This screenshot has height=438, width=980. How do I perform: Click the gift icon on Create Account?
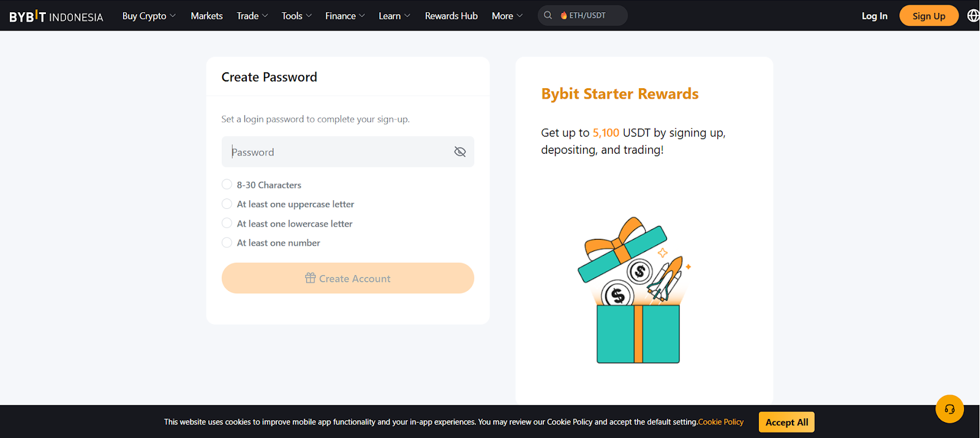tap(311, 278)
